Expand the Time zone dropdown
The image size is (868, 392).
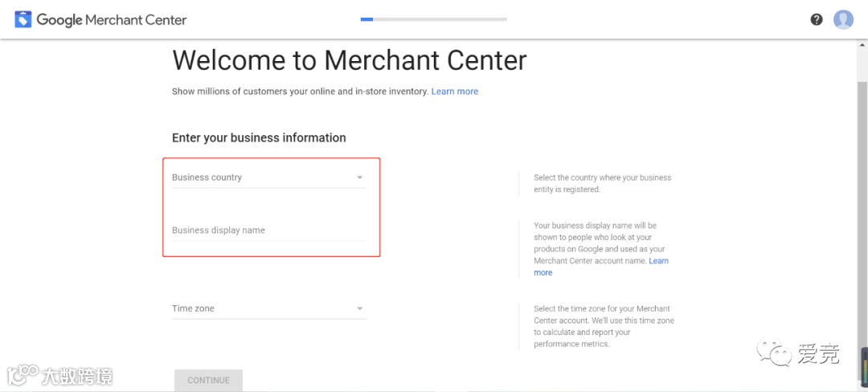click(269, 308)
